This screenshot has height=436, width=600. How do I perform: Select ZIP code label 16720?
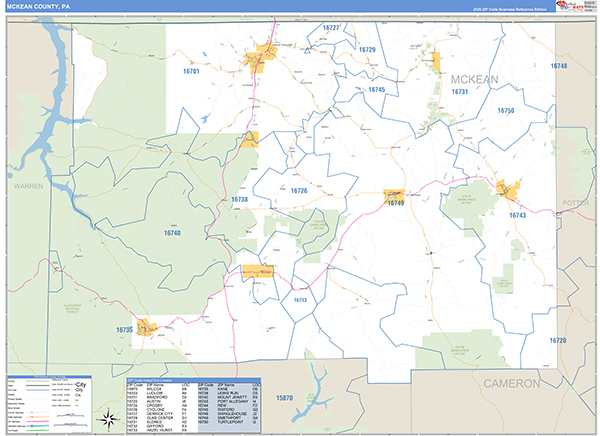pyautogui.click(x=557, y=341)
